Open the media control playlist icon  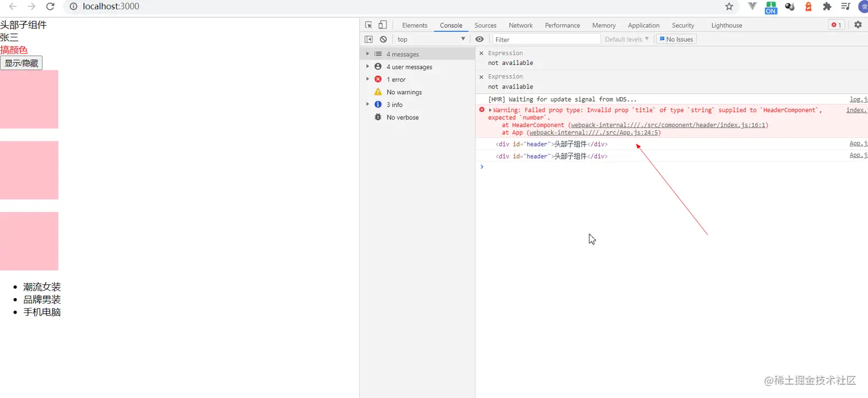click(846, 6)
